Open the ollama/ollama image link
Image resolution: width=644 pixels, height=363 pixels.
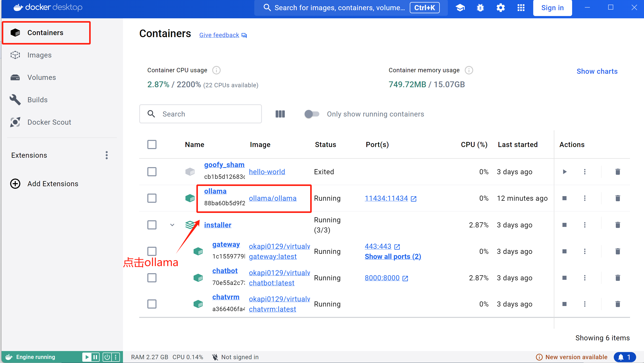click(273, 198)
